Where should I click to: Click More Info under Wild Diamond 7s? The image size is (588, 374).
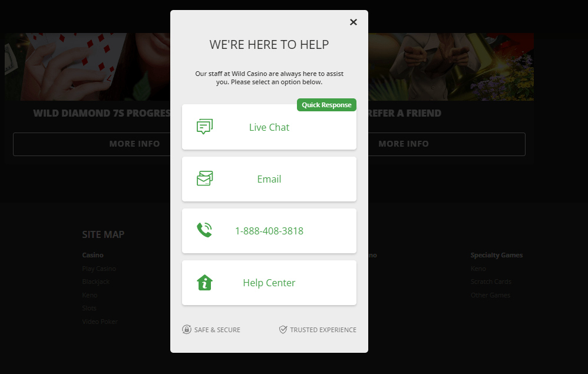click(92, 144)
